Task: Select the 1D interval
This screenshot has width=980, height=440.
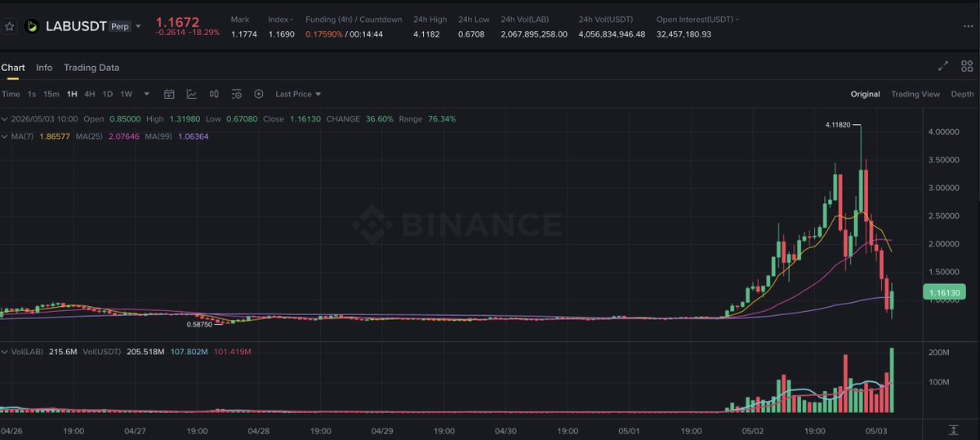Action: pyautogui.click(x=108, y=94)
